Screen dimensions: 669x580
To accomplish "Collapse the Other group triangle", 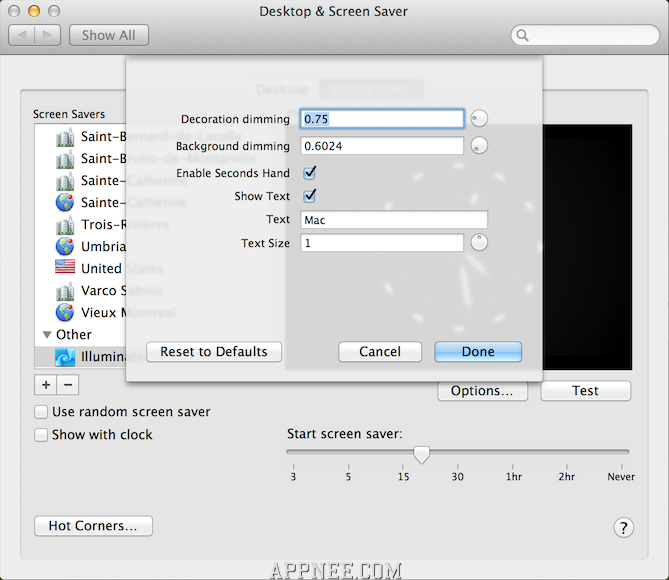I will tap(47, 335).
